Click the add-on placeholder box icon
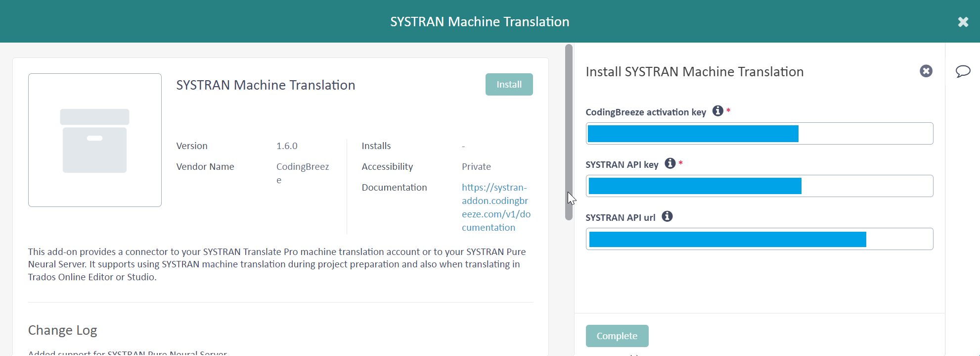980x356 pixels. coord(95,140)
